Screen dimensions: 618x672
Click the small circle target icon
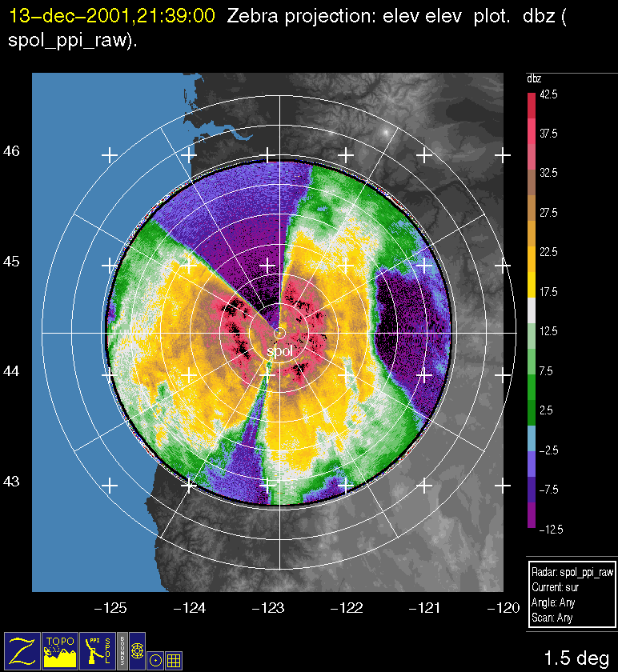(156, 660)
